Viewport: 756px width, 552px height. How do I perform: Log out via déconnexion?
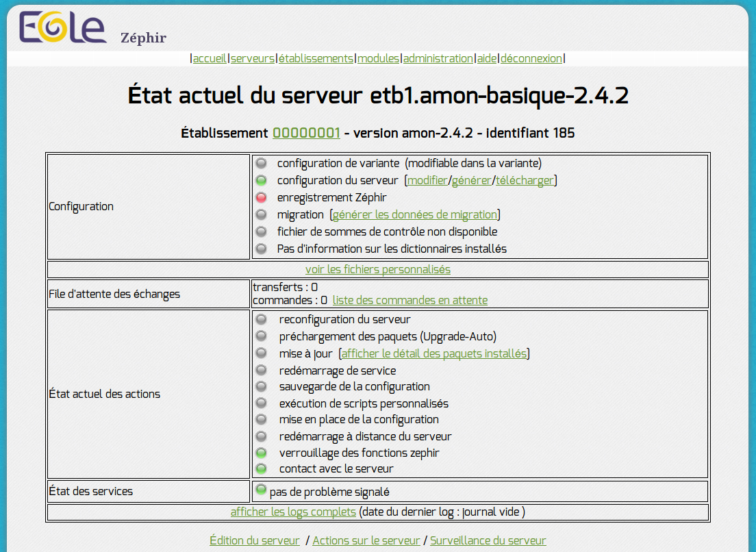pos(531,58)
